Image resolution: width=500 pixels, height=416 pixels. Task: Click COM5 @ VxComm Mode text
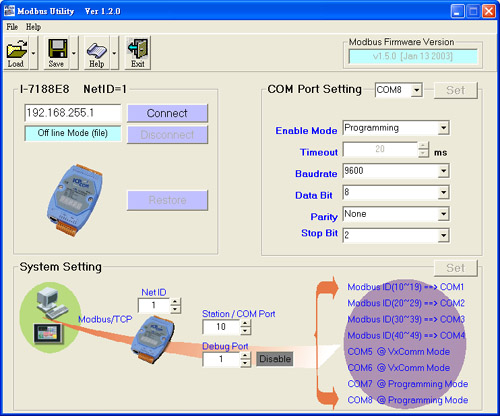[x=399, y=352]
